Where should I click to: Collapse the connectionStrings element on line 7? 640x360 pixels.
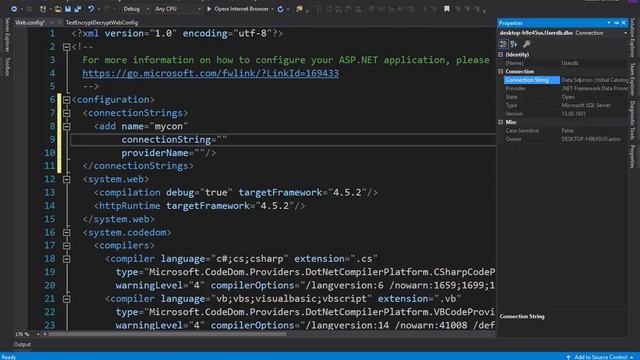(67, 113)
